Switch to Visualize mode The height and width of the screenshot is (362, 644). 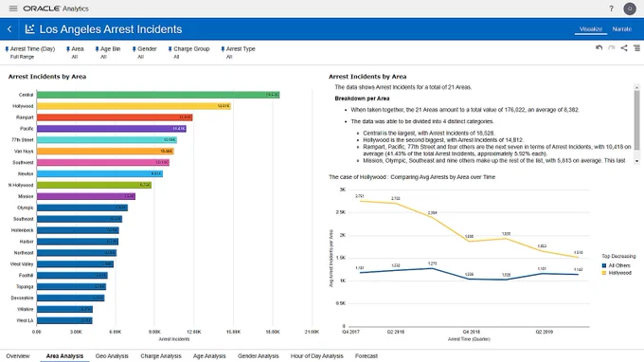point(591,29)
